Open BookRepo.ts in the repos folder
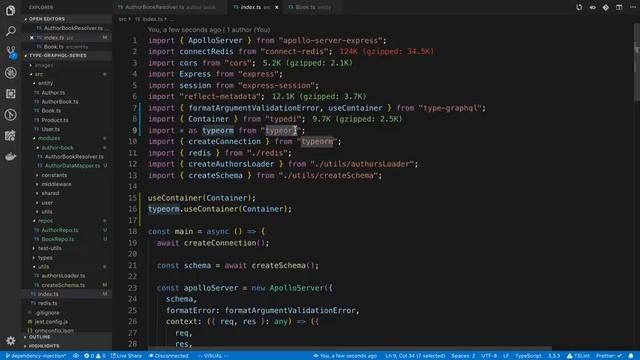 (66, 239)
